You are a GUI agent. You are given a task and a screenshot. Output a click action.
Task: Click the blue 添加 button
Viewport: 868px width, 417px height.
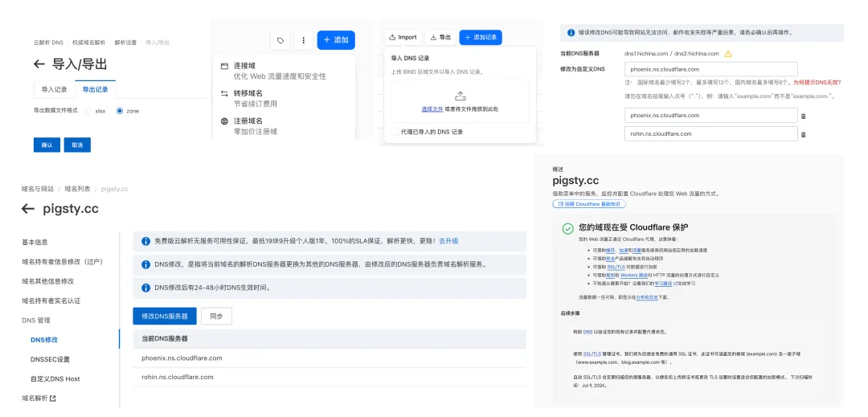pyautogui.click(x=336, y=40)
